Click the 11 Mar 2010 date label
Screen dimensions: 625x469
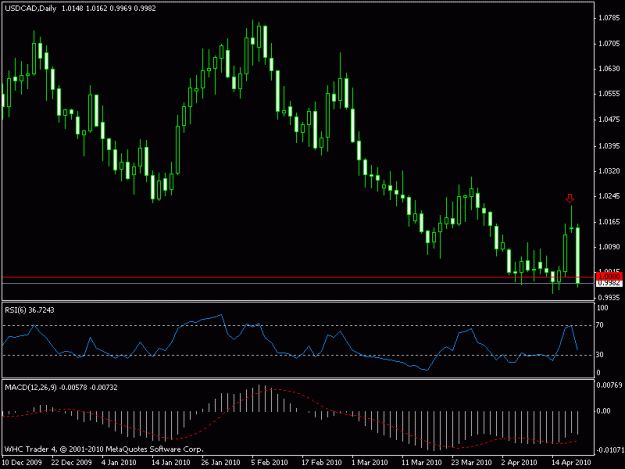pyautogui.click(x=422, y=462)
